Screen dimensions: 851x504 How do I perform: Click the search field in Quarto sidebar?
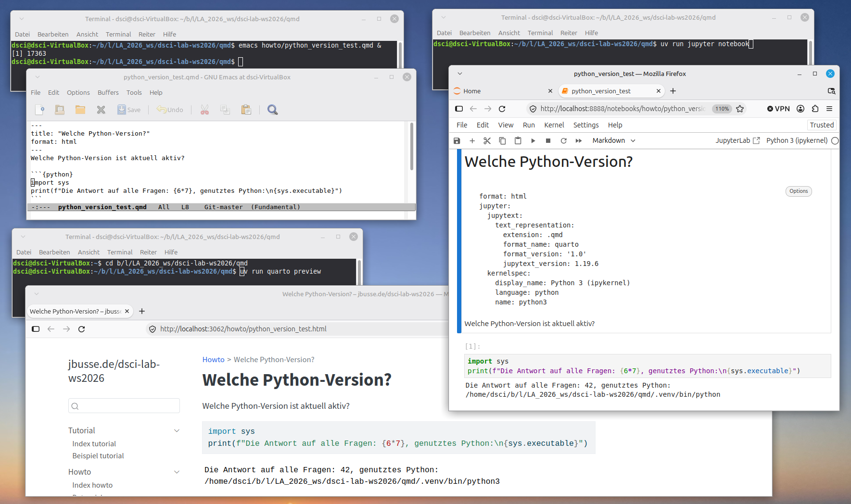(124, 406)
